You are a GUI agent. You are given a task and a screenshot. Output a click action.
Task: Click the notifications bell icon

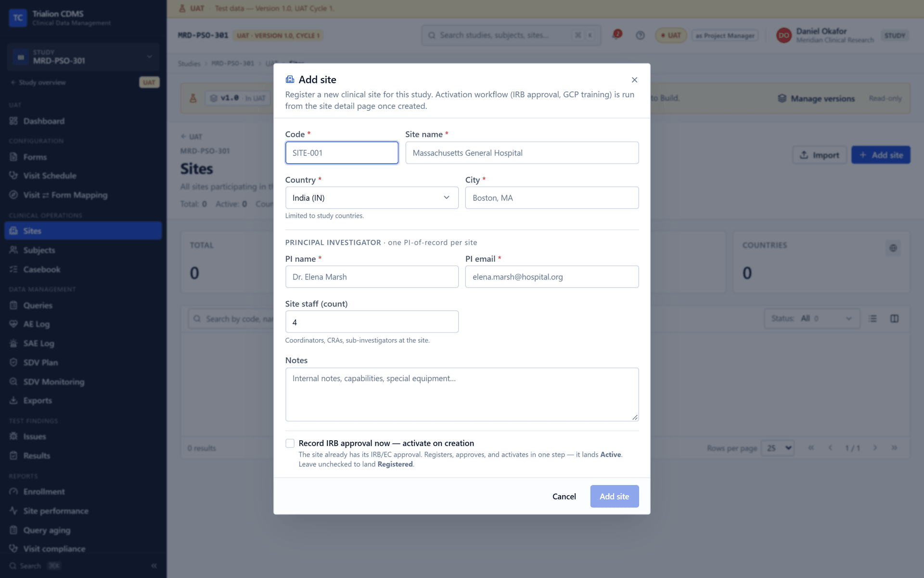pyautogui.click(x=616, y=35)
